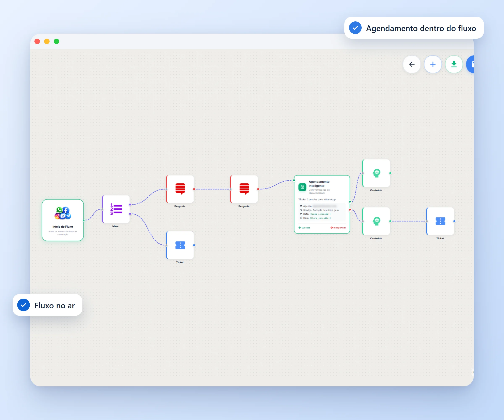Select the Ticket node after the Conteúdo

click(x=440, y=221)
